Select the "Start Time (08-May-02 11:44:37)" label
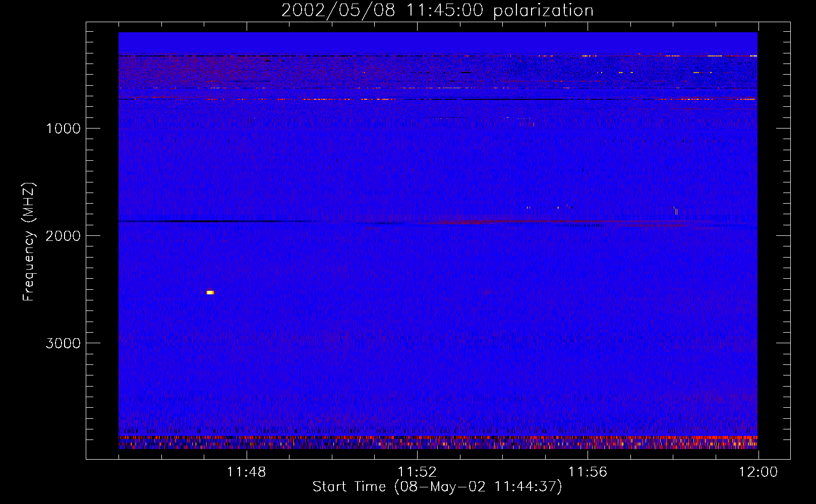Screen dimensions: 816x504 coord(437,487)
